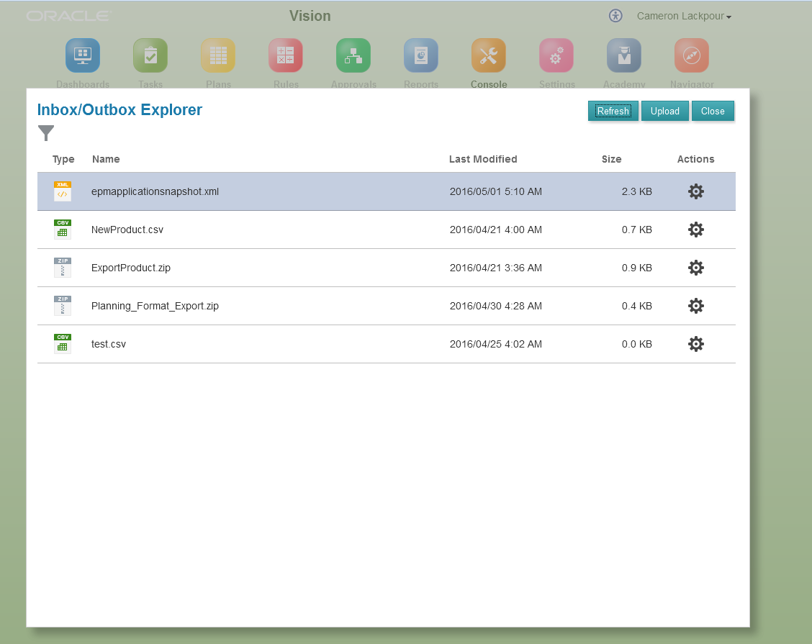
Task: Click ZIP icon for Planning_Format_Export.zip
Action: tap(63, 305)
